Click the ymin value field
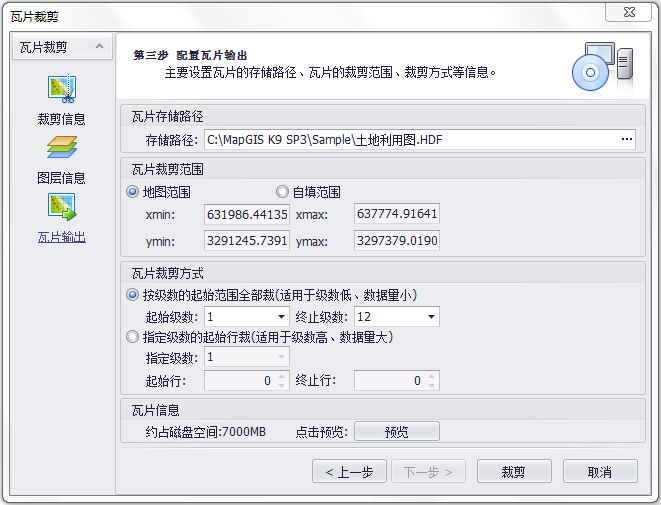Image resolution: width=661 pixels, height=505 pixels. [247, 241]
